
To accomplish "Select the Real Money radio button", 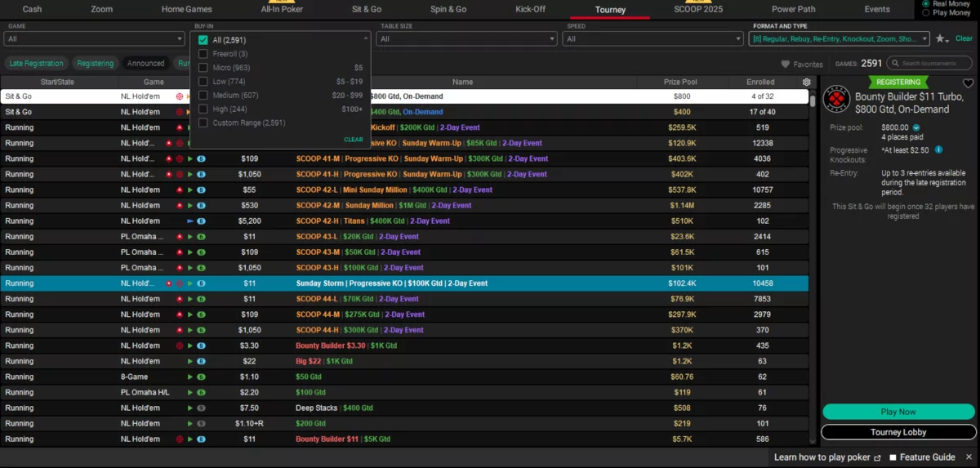I will pos(925,4).
